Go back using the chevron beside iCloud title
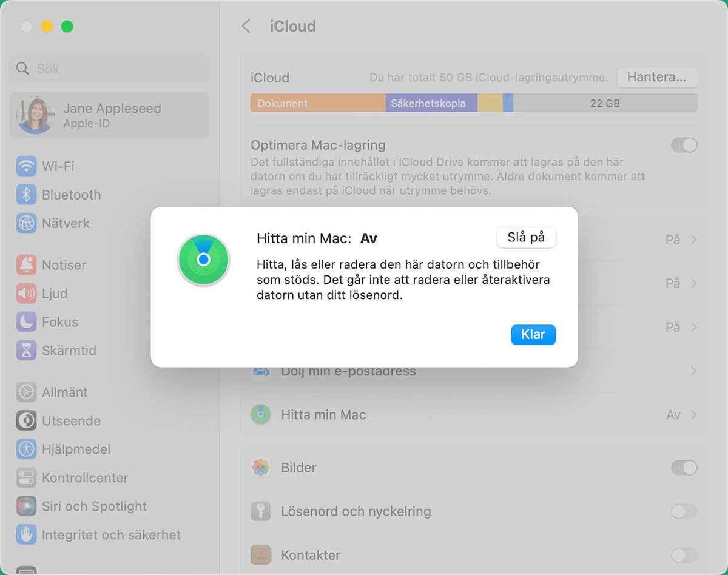728x575 pixels. [246, 26]
